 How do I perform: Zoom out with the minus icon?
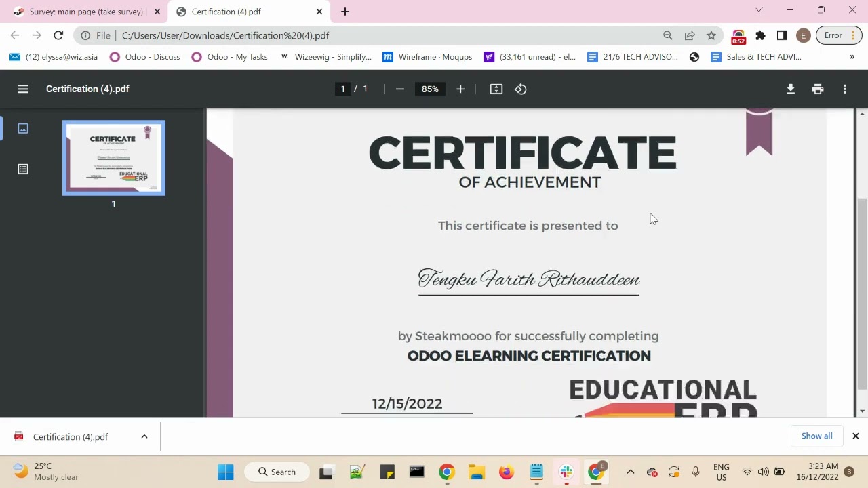pyautogui.click(x=400, y=89)
